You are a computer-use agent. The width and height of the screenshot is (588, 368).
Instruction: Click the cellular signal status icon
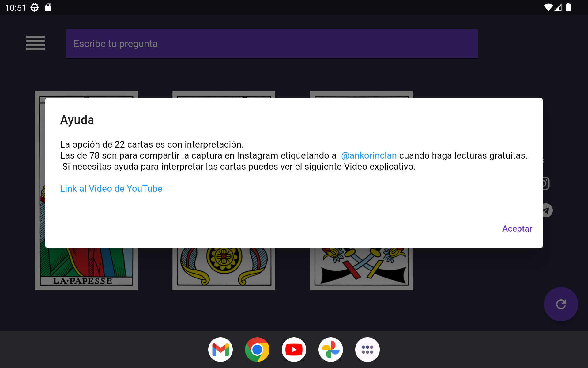point(558,7)
